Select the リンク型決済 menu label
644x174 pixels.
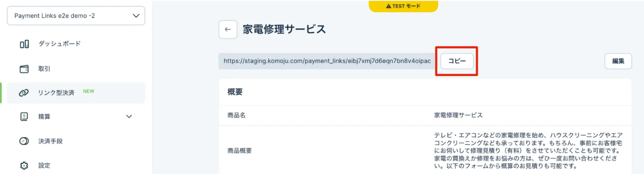(56, 93)
